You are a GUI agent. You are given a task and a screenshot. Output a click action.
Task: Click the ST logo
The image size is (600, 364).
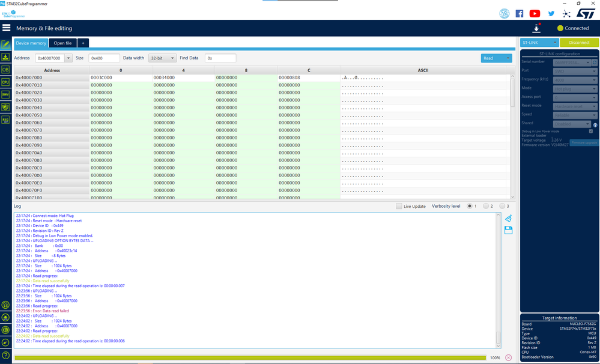point(586,13)
